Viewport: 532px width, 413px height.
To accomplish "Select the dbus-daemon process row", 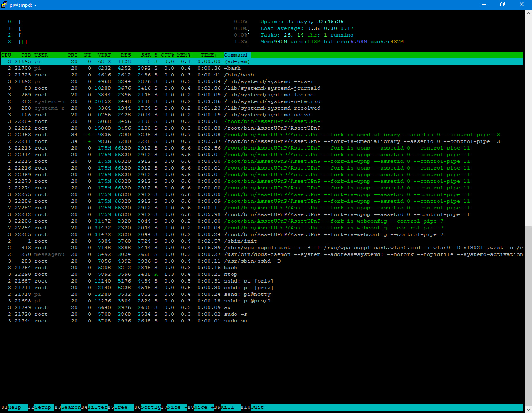I will [262, 254].
